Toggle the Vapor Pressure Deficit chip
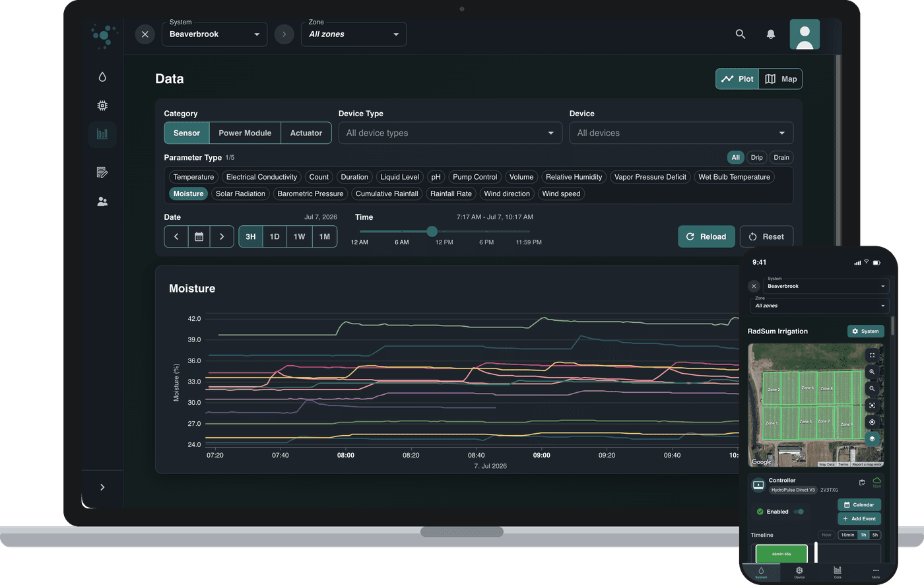Screen dimensions: 924x585 click(x=650, y=177)
